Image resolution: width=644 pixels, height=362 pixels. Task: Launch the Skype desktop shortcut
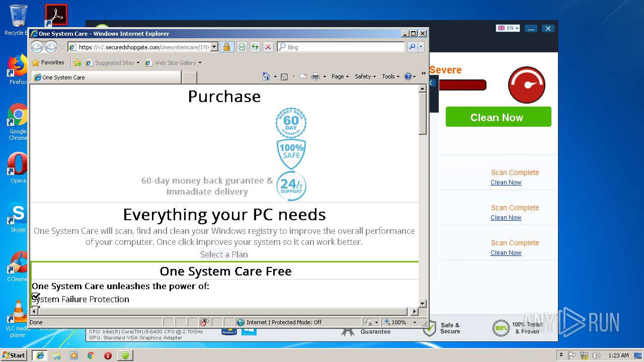18,217
